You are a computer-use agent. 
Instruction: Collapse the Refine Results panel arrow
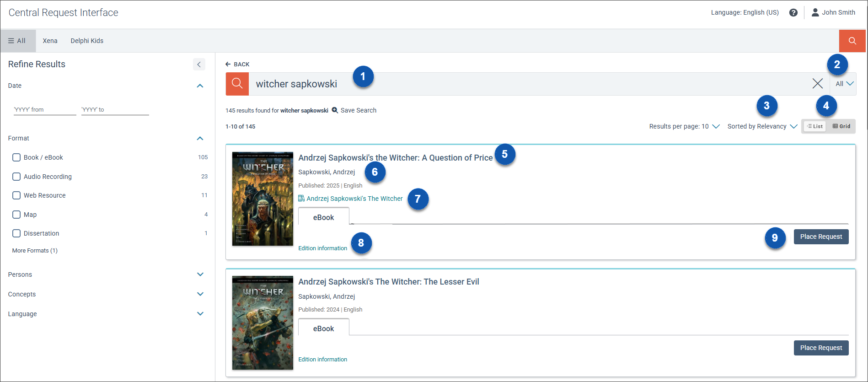[199, 65]
